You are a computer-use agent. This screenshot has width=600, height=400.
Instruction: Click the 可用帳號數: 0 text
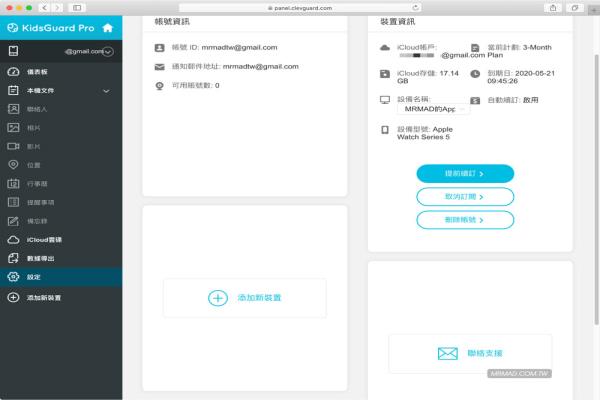196,85
